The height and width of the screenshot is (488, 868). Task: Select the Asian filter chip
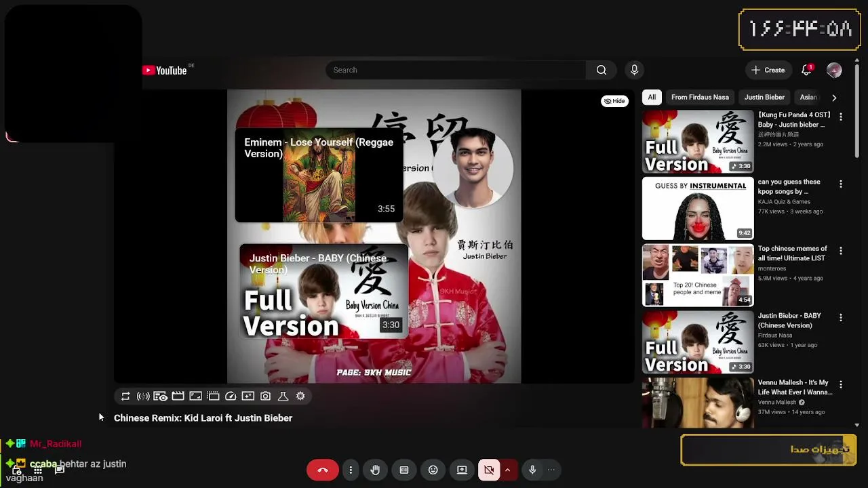pyautogui.click(x=808, y=97)
